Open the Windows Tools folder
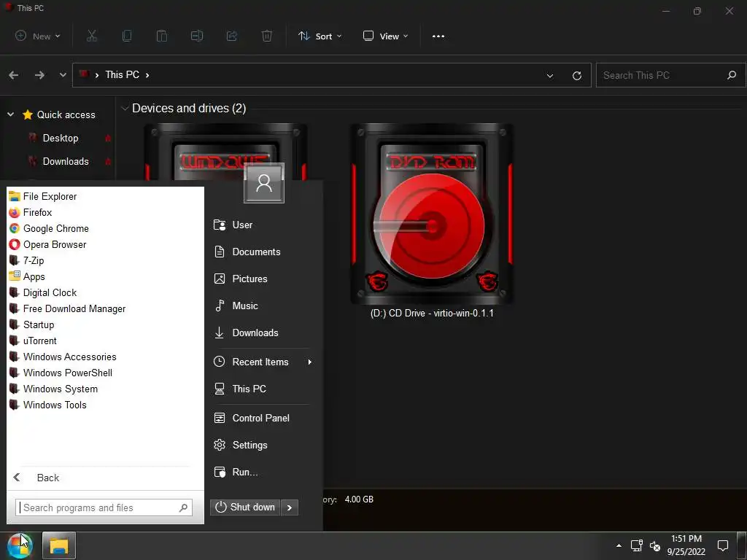This screenshot has height=560, width=747. coord(48,405)
